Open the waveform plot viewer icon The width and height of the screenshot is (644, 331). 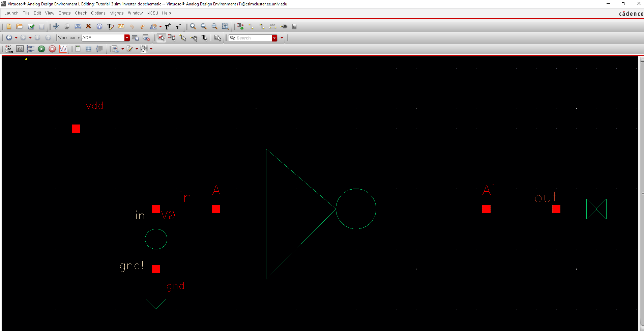click(x=63, y=49)
